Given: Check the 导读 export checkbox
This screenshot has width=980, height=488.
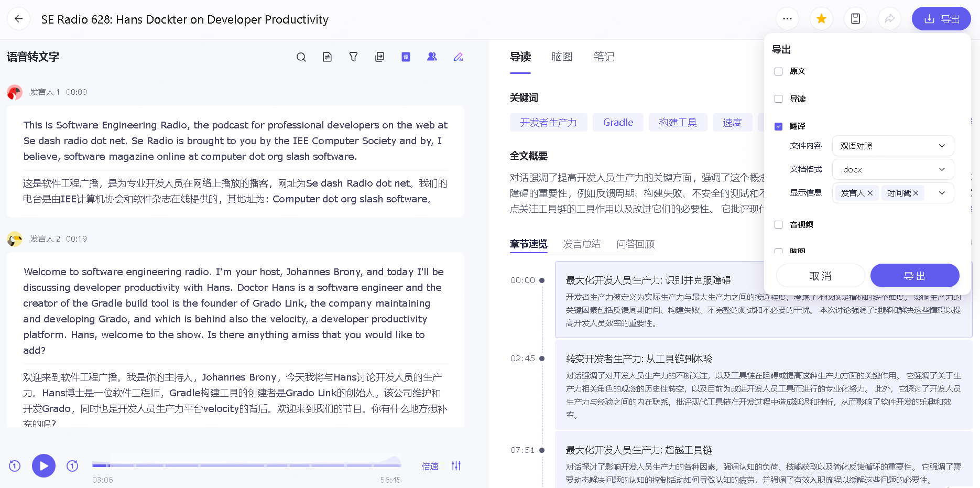Looking at the screenshot, I should tap(778, 99).
